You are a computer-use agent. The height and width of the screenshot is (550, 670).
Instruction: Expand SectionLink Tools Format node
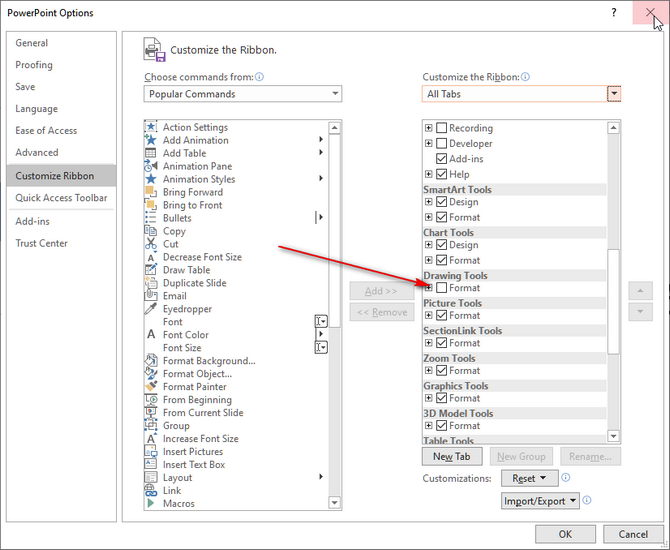pos(429,343)
